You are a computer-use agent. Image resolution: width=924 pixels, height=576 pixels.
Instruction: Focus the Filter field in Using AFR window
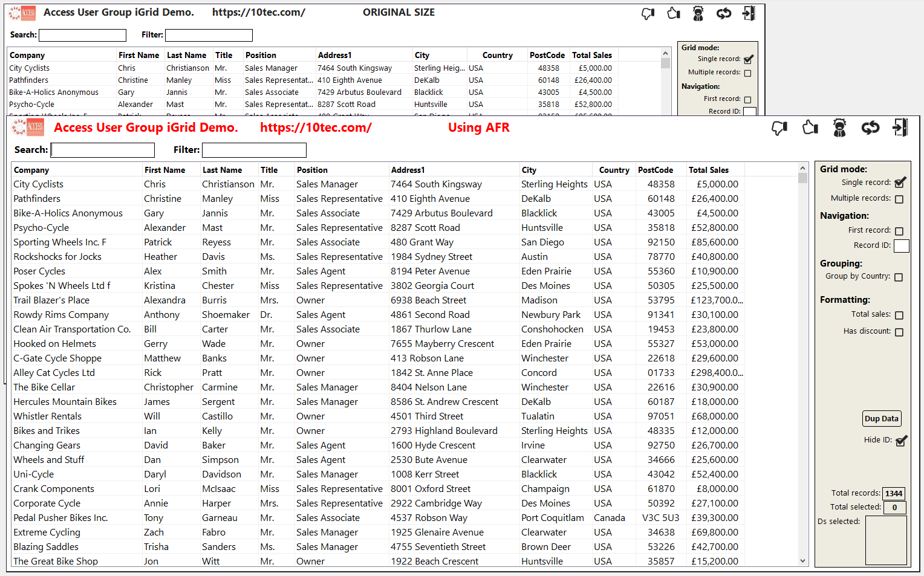[254, 150]
